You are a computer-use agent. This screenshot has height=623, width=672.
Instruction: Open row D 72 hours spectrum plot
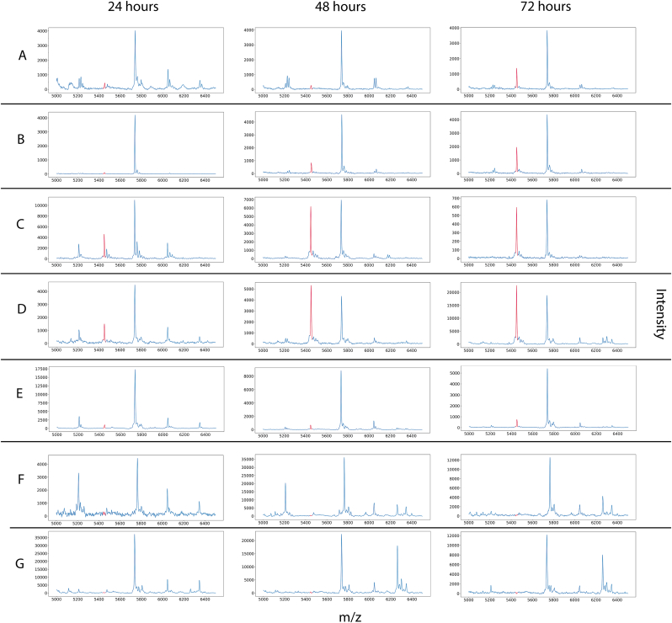click(x=548, y=315)
